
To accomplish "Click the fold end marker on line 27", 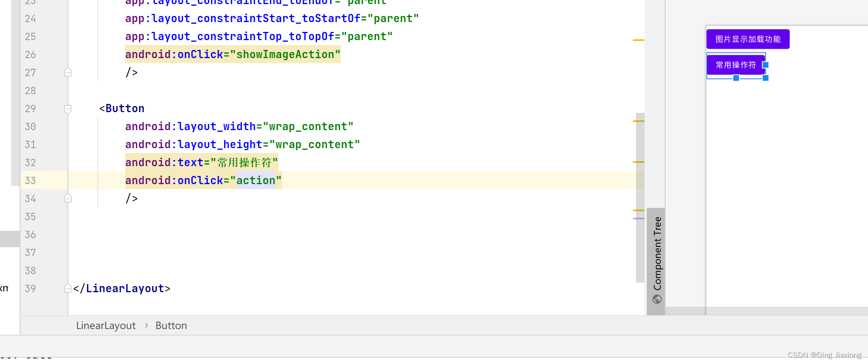I will click(68, 72).
